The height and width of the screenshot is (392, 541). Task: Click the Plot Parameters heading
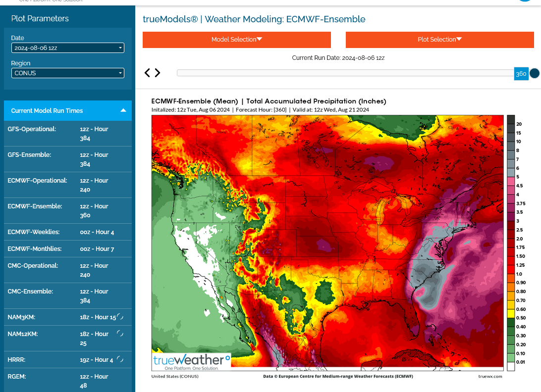click(x=40, y=19)
